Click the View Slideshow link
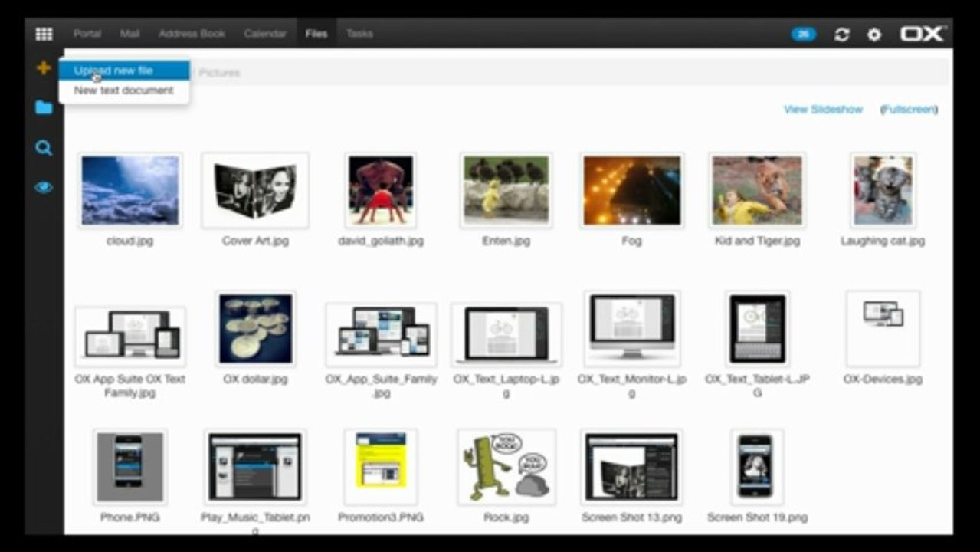 coord(823,110)
